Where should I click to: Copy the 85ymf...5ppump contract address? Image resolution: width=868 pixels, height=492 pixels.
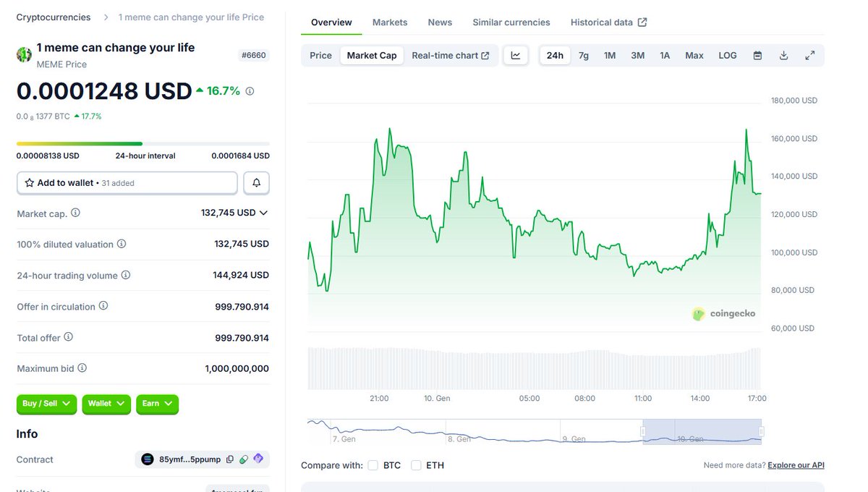[229, 459]
